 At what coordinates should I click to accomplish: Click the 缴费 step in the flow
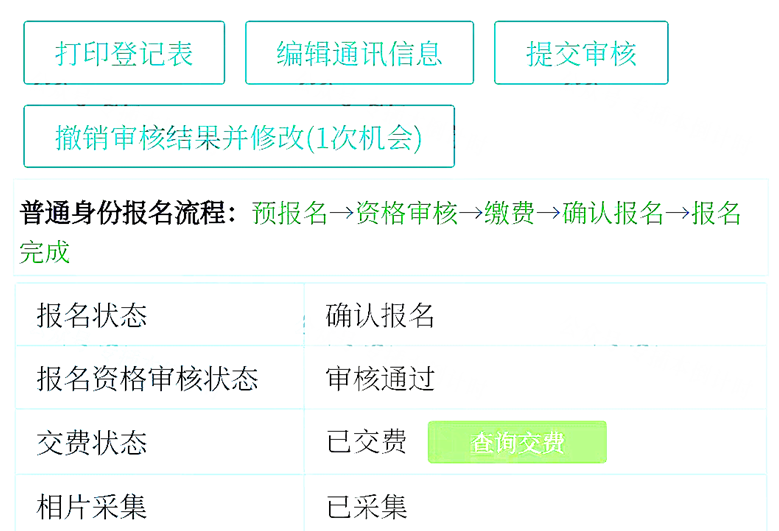point(509,213)
